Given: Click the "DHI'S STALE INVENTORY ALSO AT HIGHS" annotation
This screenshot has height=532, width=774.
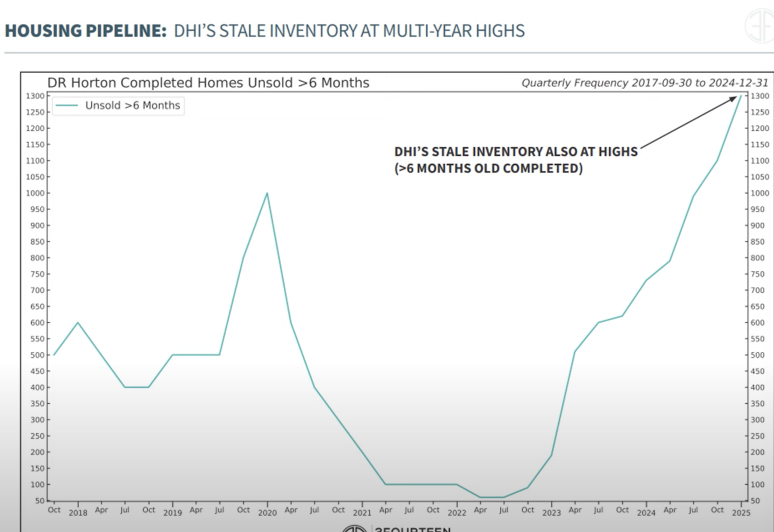Looking at the screenshot, I should click(516, 152).
